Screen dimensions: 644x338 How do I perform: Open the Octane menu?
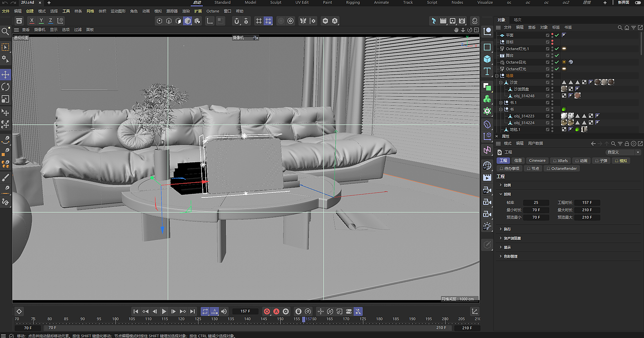click(213, 11)
